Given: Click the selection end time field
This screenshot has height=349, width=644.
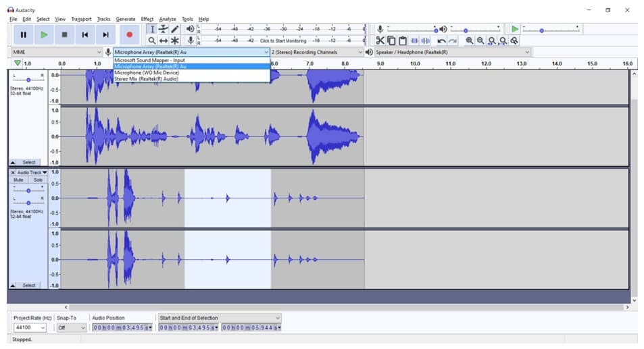Looking at the screenshot, I should click(251, 327).
